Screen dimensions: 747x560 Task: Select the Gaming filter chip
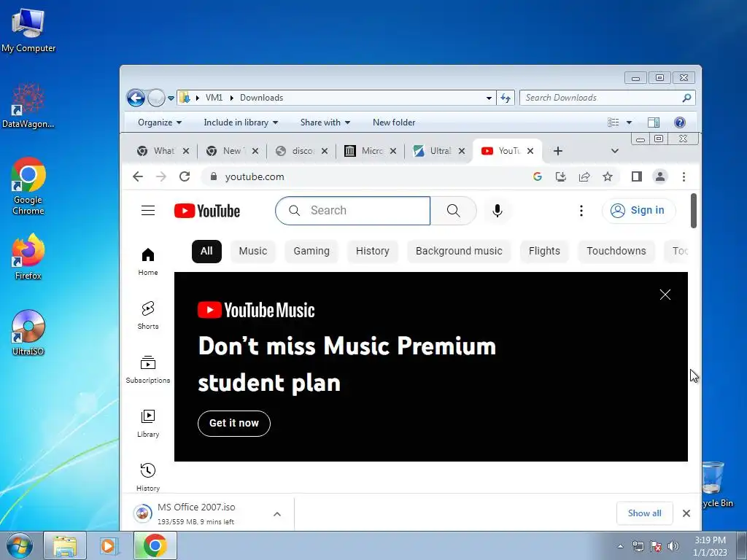click(311, 252)
